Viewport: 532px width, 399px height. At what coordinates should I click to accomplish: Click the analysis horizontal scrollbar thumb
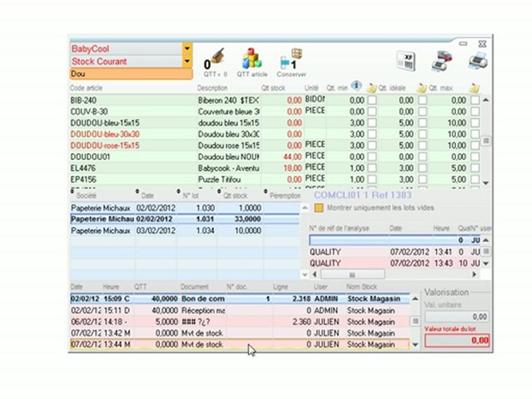point(352,274)
